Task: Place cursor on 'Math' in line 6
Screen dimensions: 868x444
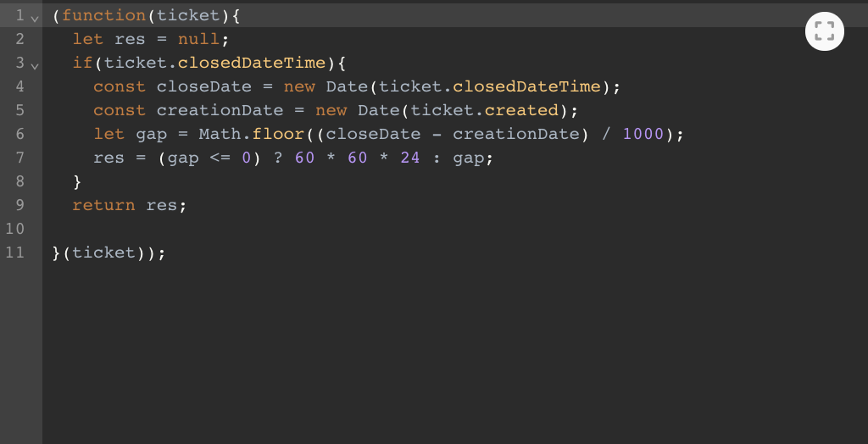Action: [220, 135]
